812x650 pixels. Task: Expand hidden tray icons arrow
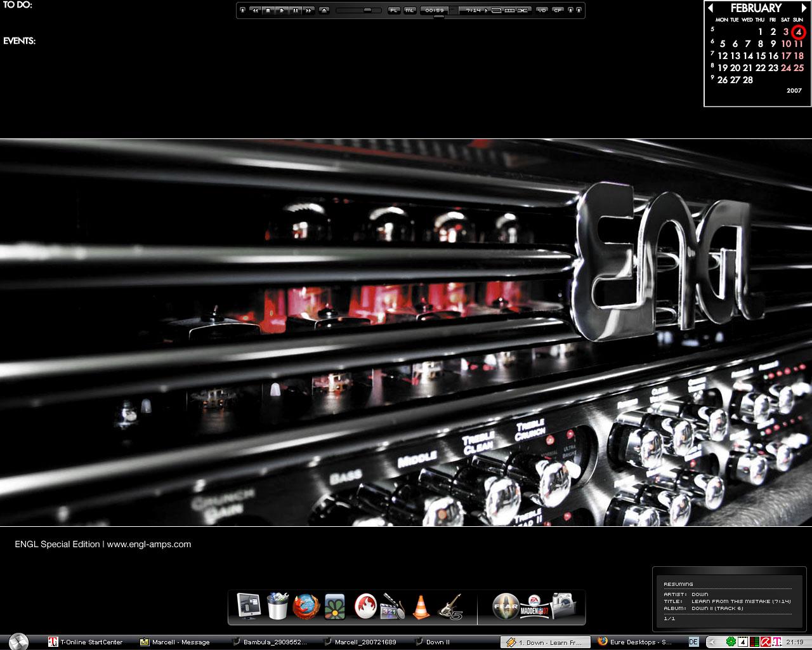tap(712, 642)
